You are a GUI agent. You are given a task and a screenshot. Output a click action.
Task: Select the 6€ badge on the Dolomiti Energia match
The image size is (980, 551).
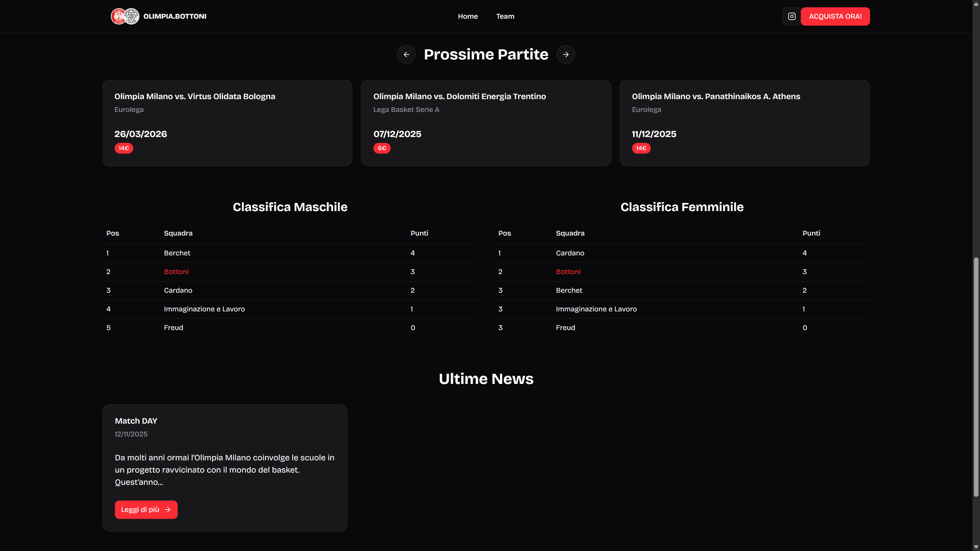click(x=381, y=148)
